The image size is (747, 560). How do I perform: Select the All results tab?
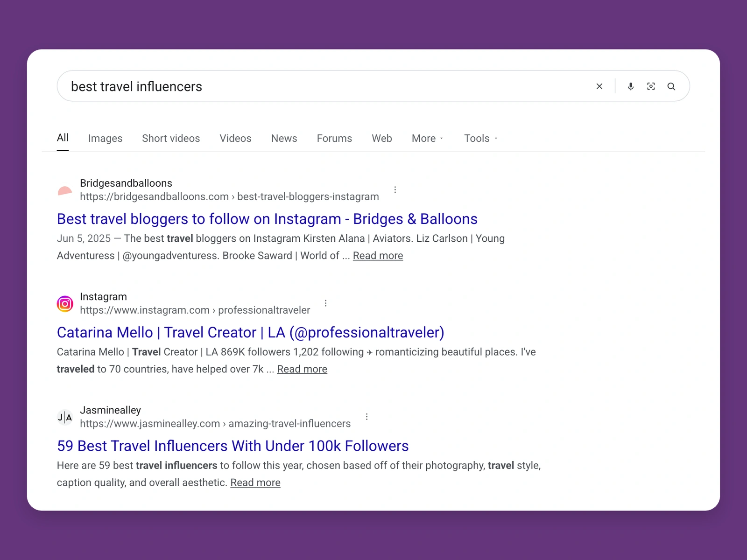click(63, 138)
